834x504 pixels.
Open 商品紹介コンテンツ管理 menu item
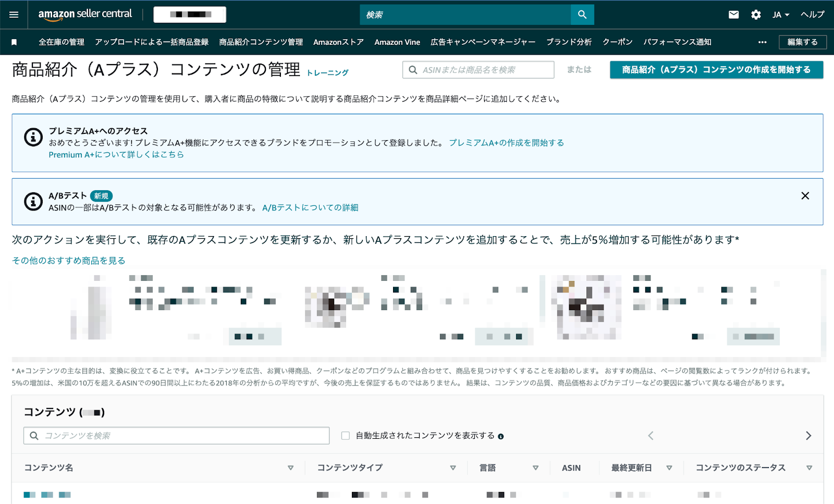(261, 42)
